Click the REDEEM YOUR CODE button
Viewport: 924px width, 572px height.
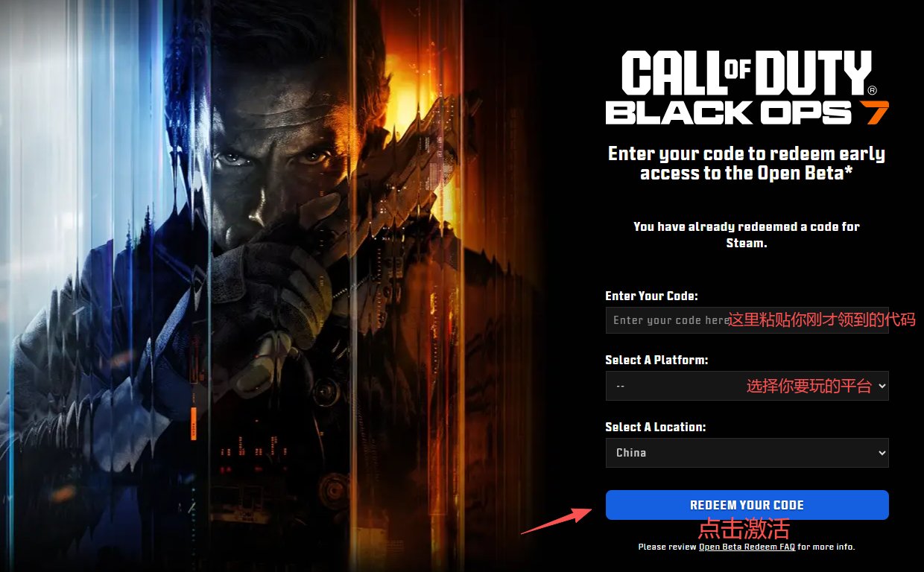(x=747, y=505)
